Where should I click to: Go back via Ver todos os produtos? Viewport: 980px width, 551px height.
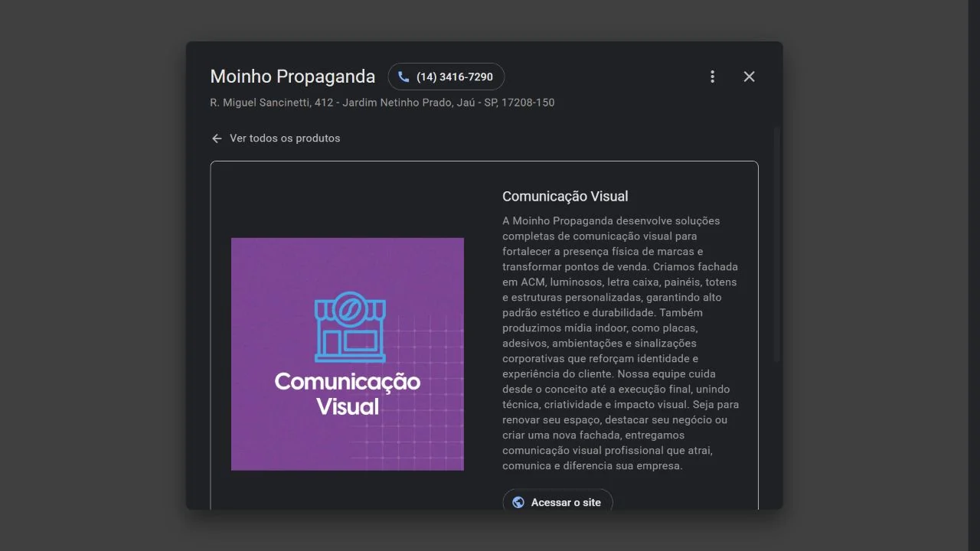[x=276, y=139]
